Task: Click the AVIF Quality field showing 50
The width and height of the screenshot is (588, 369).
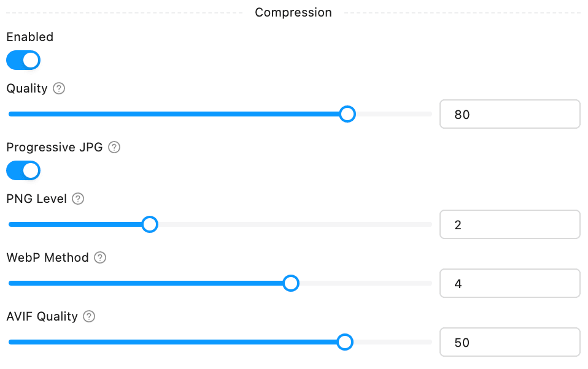Action: (x=509, y=342)
